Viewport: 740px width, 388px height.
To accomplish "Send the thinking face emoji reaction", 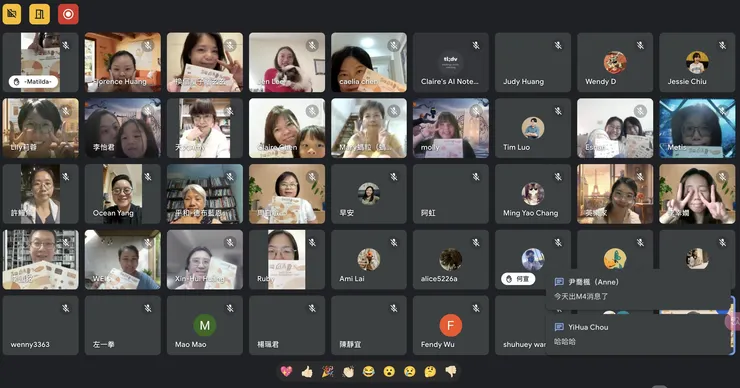I will [430, 371].
